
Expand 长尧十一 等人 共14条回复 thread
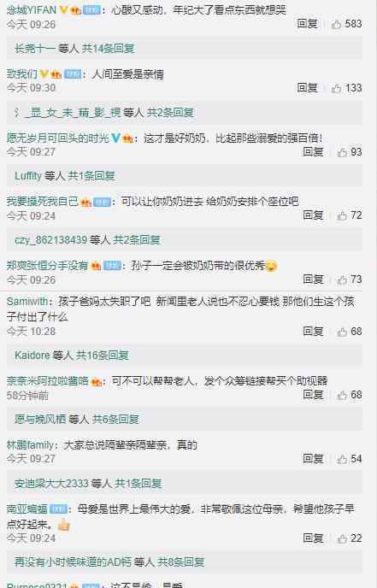[x=74, y=49]
